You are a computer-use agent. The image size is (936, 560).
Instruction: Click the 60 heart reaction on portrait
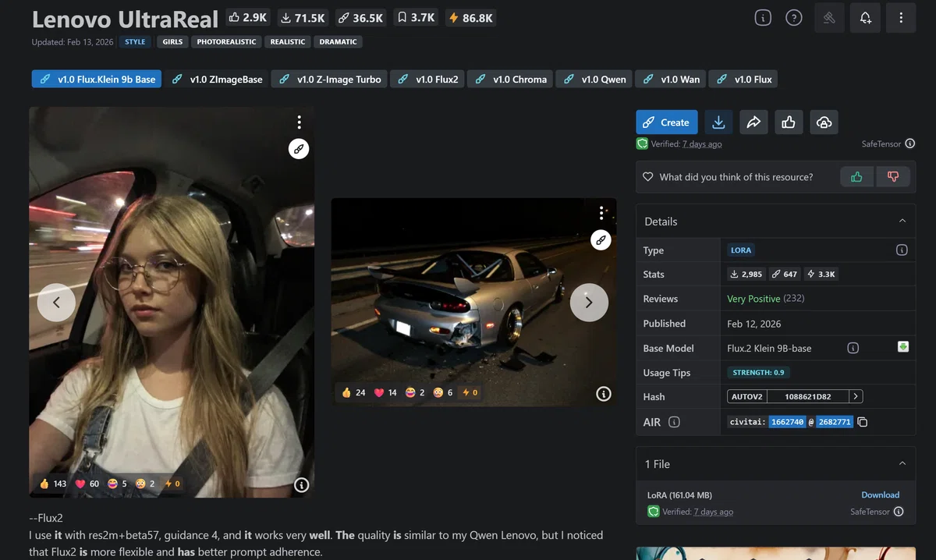(x=87, y=484)
